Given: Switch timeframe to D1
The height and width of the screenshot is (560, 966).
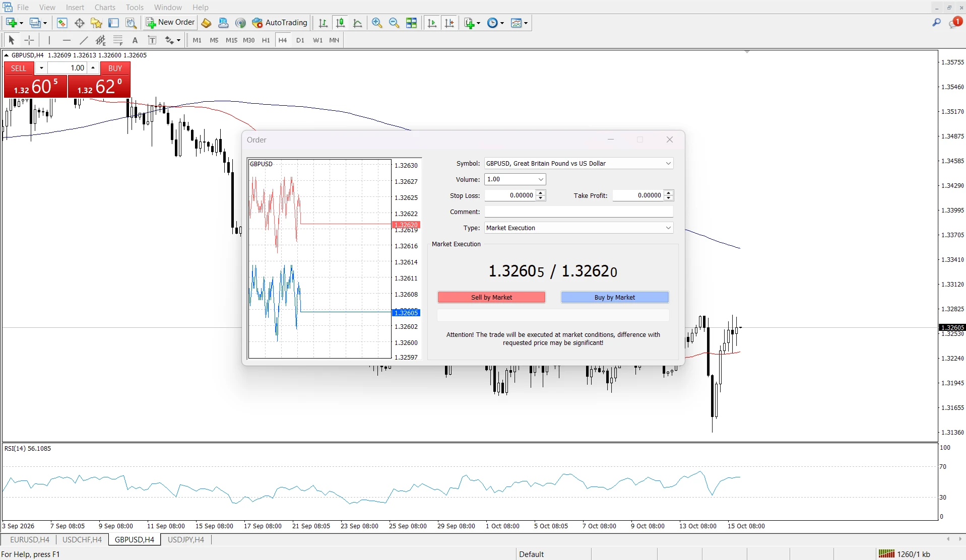Looking at the screenshot, I should coord(300,40).
